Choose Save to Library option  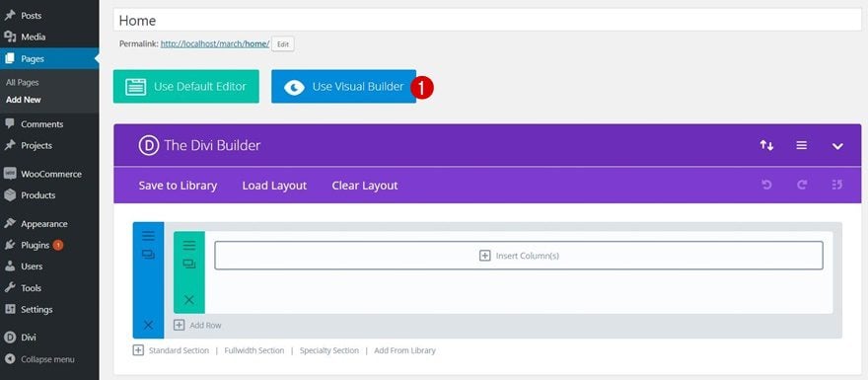pyautogui.click(x=178, y=186)
